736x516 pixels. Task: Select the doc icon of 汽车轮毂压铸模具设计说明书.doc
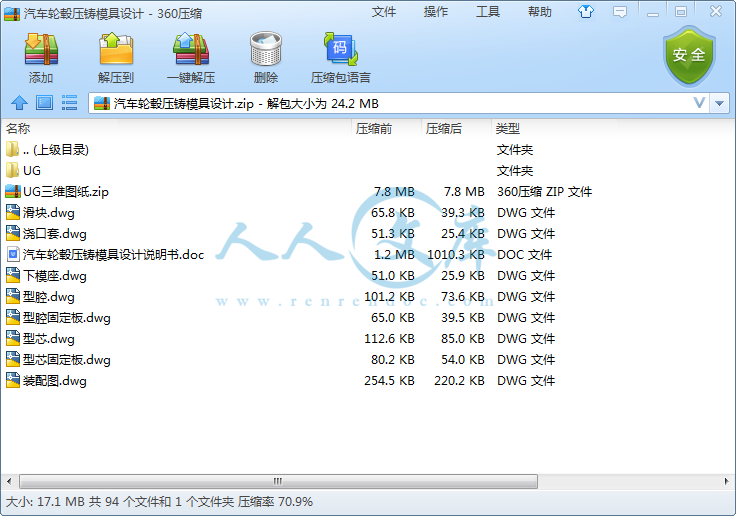coord(13,254)
